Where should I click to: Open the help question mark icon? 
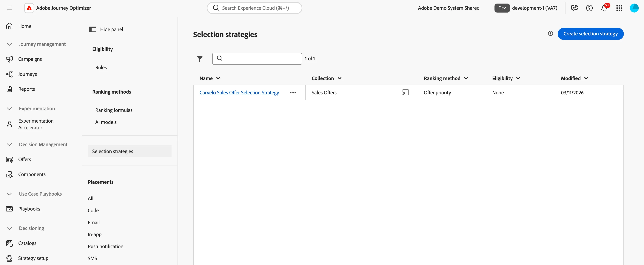click(x=589, y=8)
